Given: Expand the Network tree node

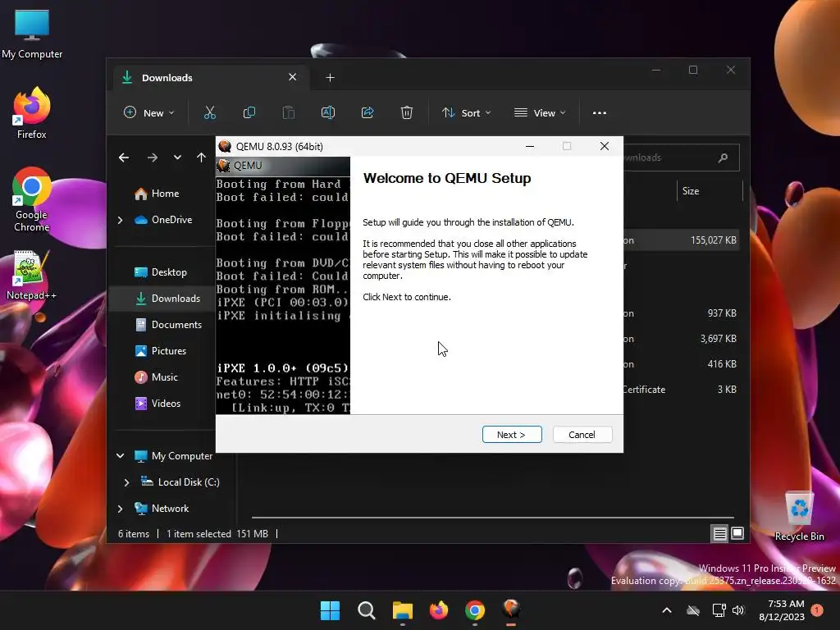Looking at the screenshot, I should [x=120, y=509].
